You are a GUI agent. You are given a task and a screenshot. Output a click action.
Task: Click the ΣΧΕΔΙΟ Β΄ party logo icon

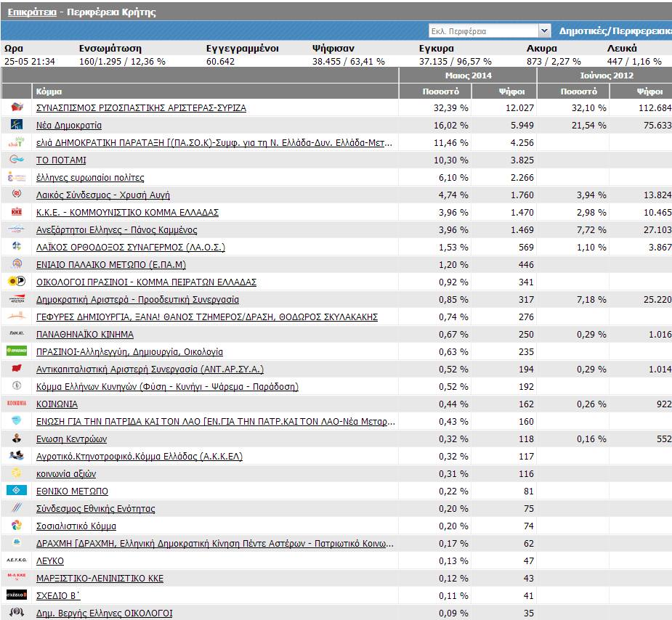[17, 595]
